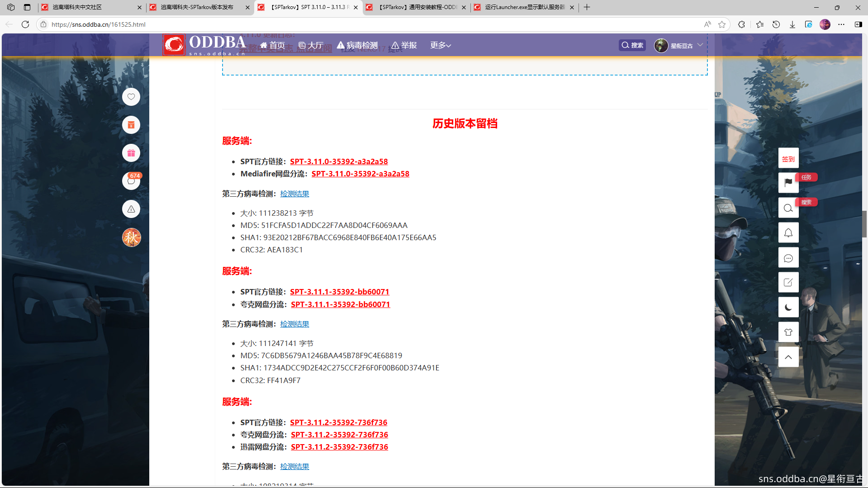The width and height of the screenshot is (868, 488).
Task: Click the warning triangle report icon in sidebar
Action: tap(131, 209)
